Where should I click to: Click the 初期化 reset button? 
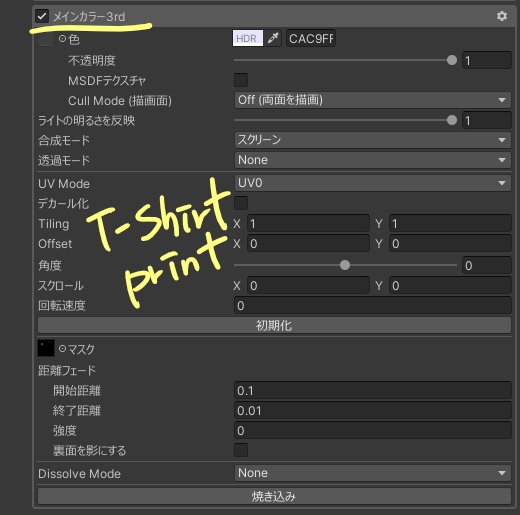point(274,325)
